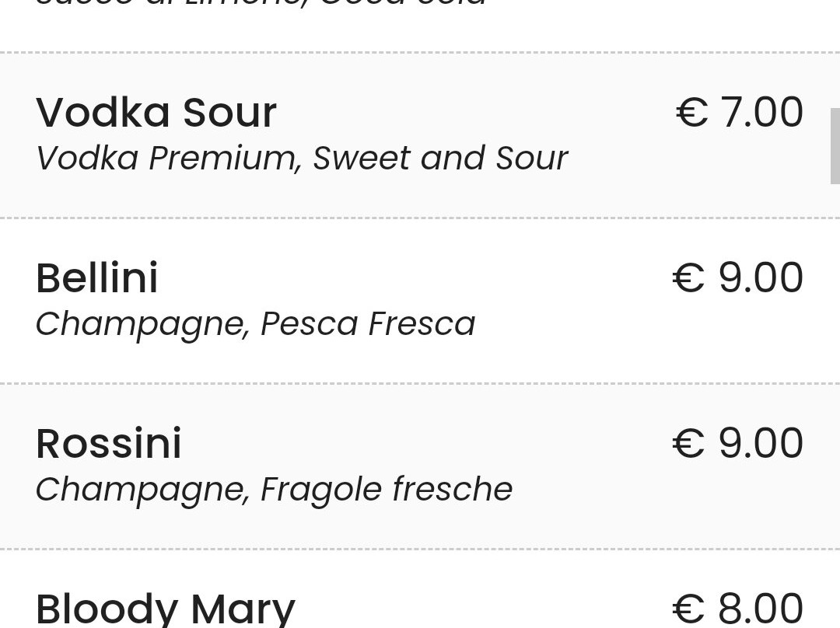Click the Rossini € 9.00 price
Viewport: 840px width, 628px height.
coord(737,443)
